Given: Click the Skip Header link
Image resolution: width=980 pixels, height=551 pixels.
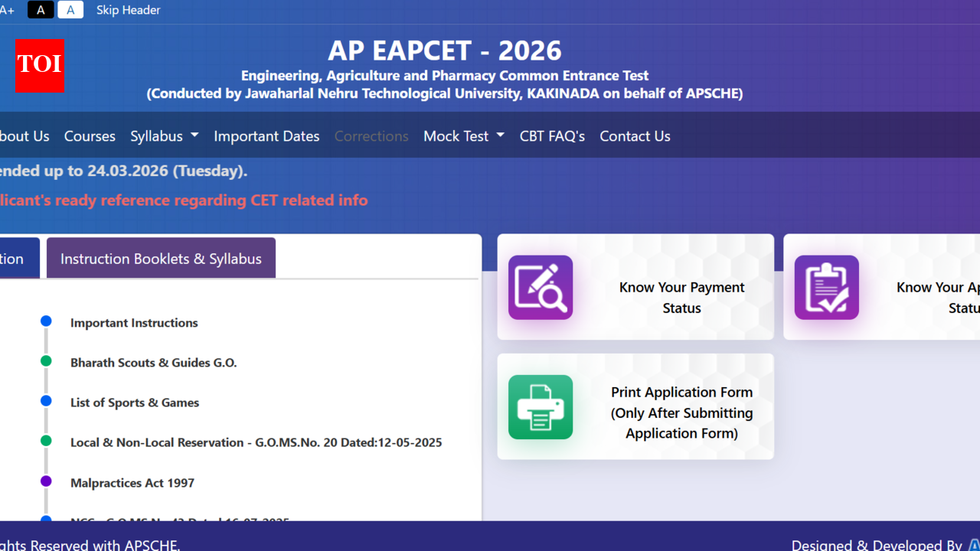Looking at the screenshot, I should tap(128, 10).
